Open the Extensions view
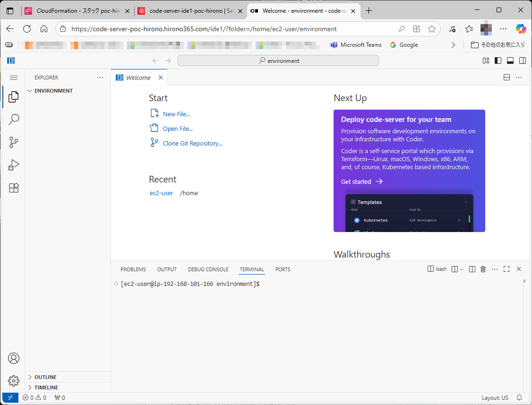The height and width of the screenshot is (405, 532). (14, 188)
